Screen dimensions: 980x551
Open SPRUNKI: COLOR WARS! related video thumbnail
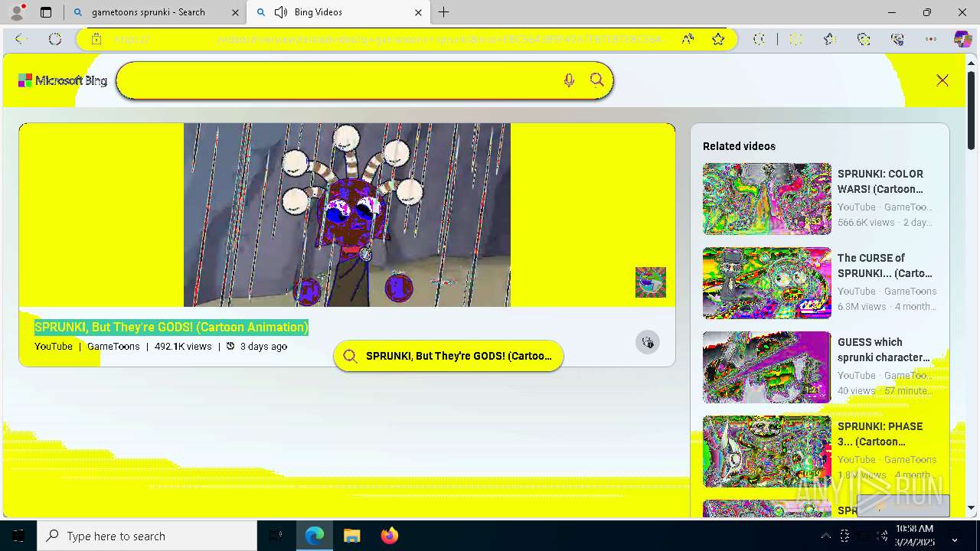coord(767,199)
